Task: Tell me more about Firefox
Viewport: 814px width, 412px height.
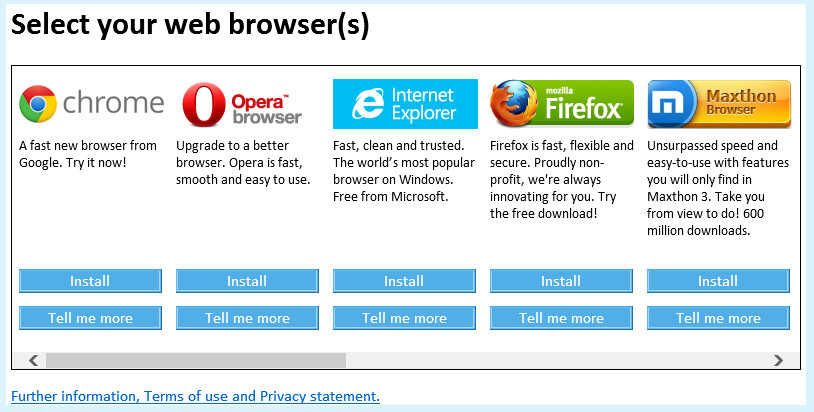Action: 561,318
